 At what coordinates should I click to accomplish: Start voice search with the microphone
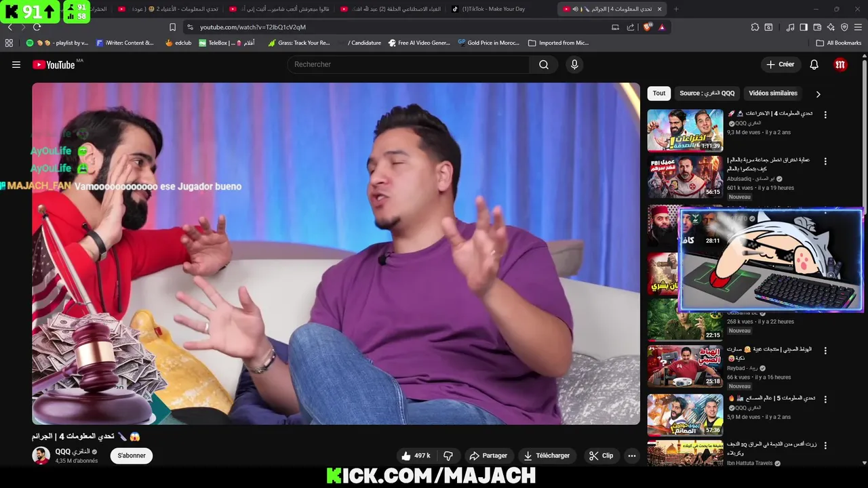pyautogui.click(x=574, y=64)
